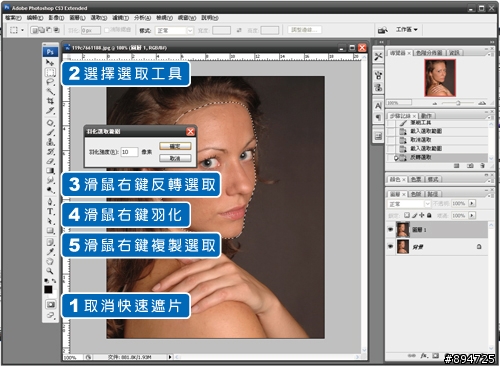Select the Pen tool
Screen dimensions: 500x367
coord(50,202)
